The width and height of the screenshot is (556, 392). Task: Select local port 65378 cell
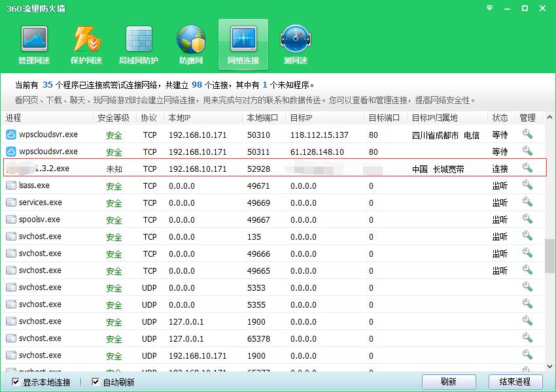(x=258, y=339)
